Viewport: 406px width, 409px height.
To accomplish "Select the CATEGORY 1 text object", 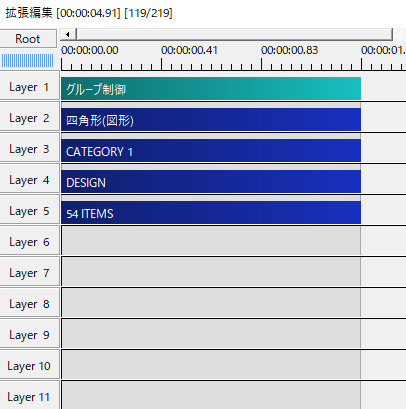I will click(211, 151).
